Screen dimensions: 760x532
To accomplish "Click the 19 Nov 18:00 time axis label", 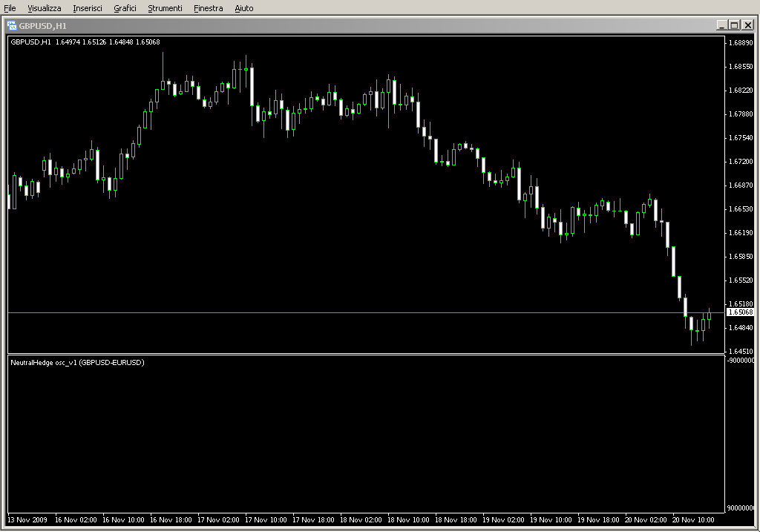I will [x=598, y=520].
